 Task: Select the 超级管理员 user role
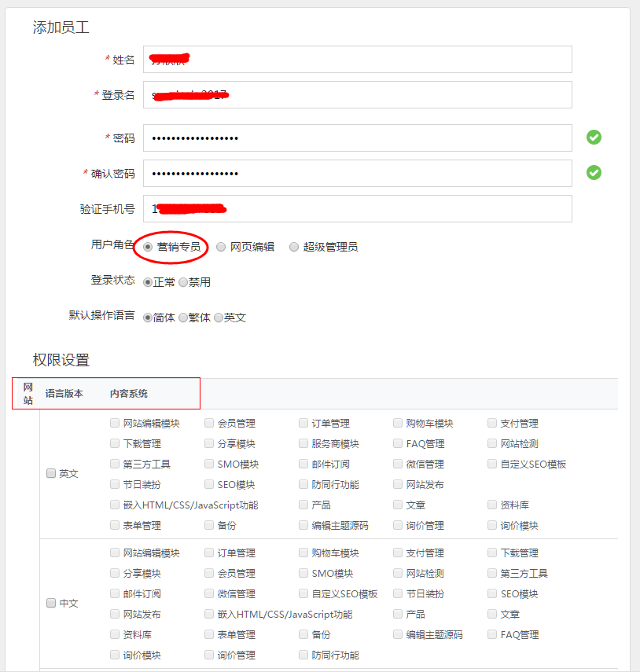click(294, 247)
